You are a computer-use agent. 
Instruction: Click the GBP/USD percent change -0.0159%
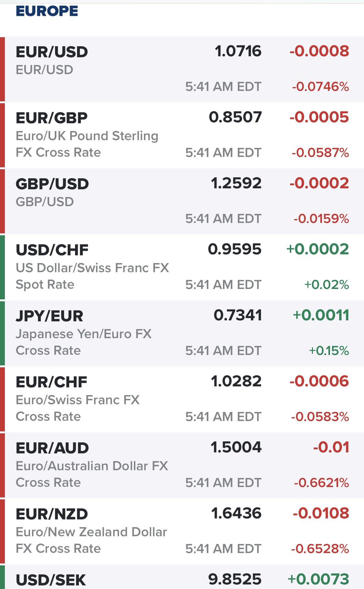click(x=321, y=219)
